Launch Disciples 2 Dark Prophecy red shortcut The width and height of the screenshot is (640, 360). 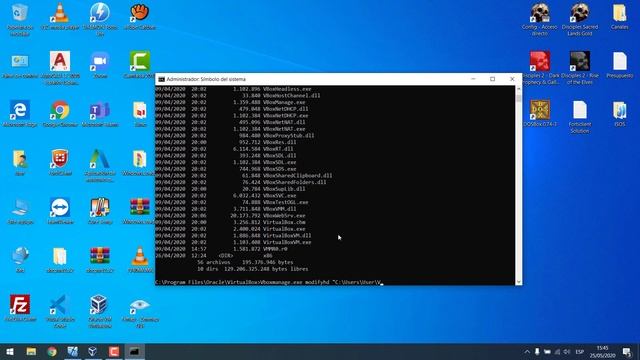click(x=540, y=68)
